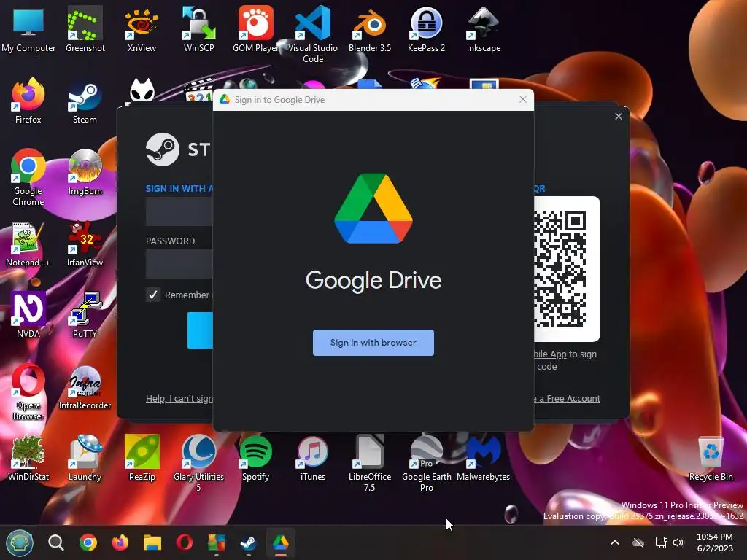Open Malwarebytes desktop shortcut

click(x=484, y=458)
